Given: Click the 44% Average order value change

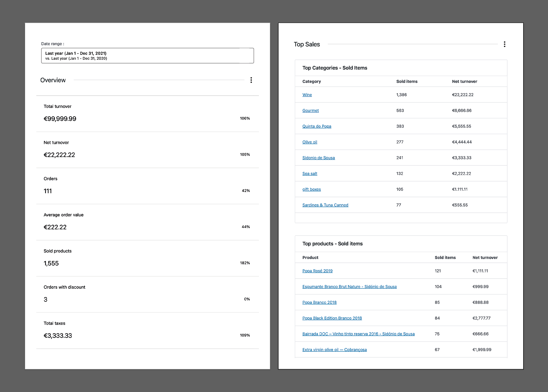Looking at the screenshot, I should tap(246, 227).
